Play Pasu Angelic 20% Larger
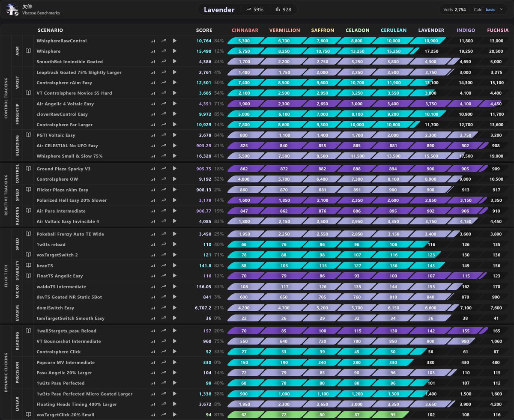 pos(174,373)
